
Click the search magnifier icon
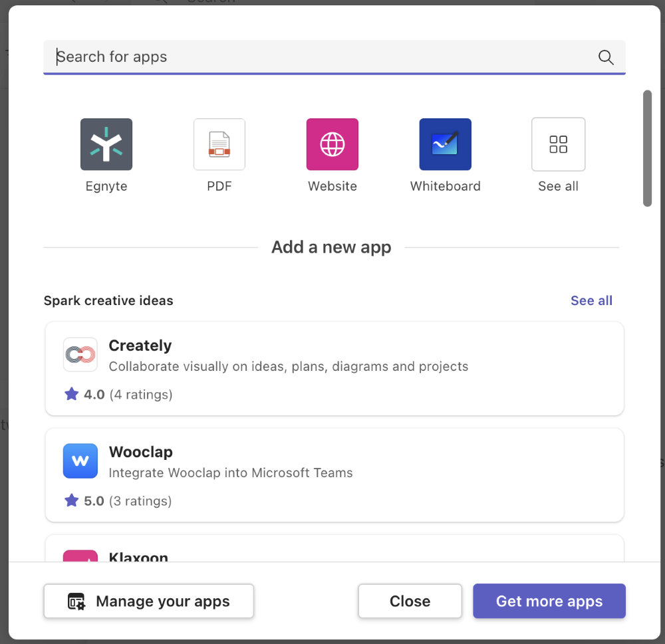tap(606, 56)
